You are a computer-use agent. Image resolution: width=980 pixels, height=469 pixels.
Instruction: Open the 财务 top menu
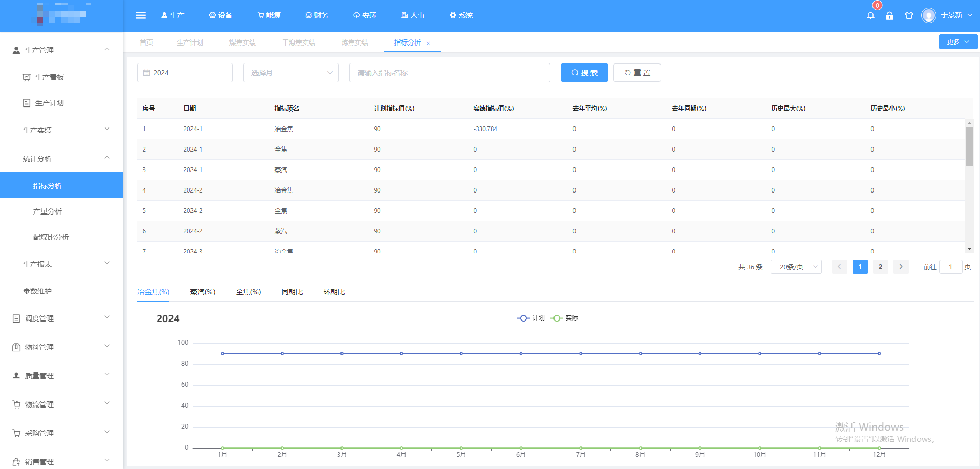(x=316, y=15)
